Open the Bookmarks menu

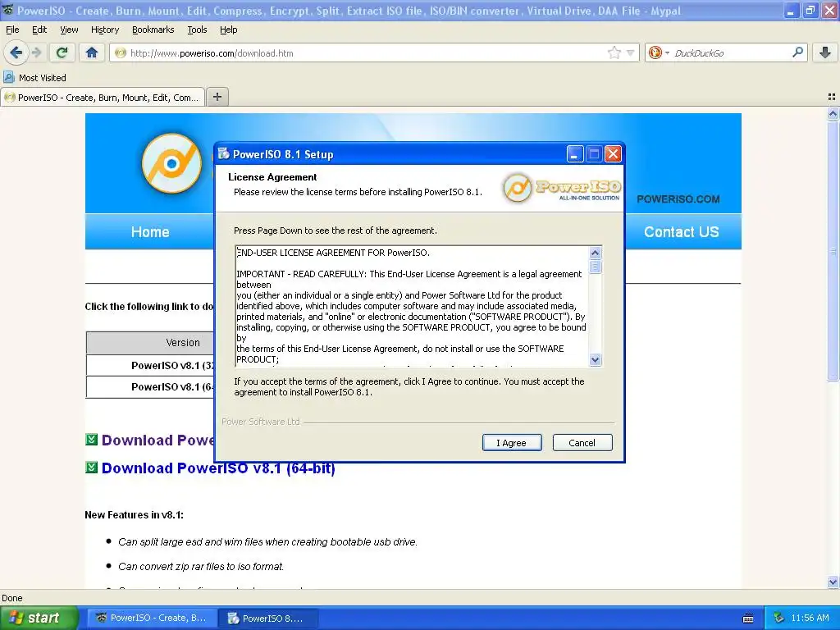153,30
